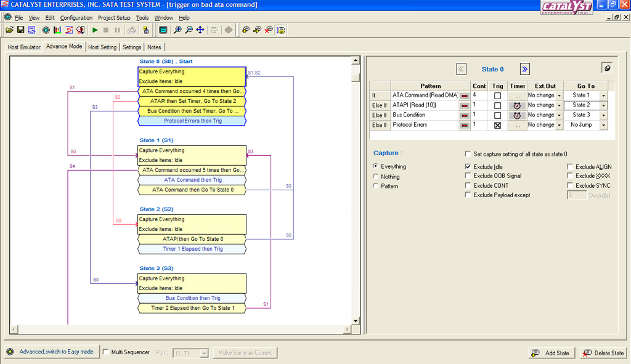Open the Go To dropdown showing State 1
The height and width of the screenshot is (364, 631).
click(603, 96)
